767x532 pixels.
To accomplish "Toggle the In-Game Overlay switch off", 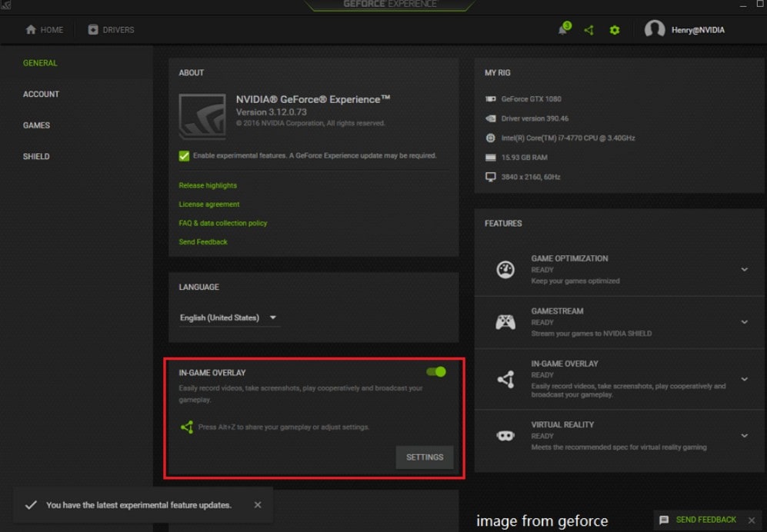I will [435, 371].
